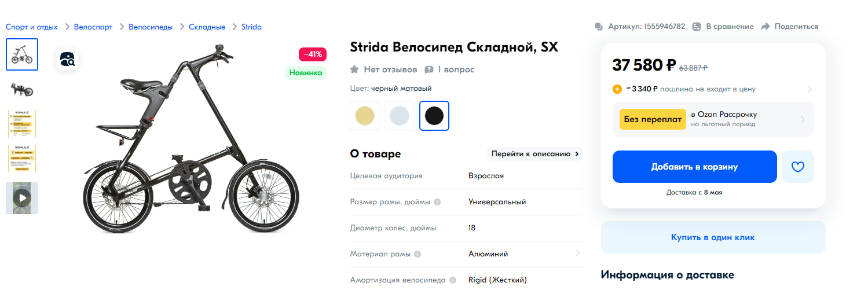Click the share arrow icon
Viewport: 868px width, 290px height.
coord(765,27)
